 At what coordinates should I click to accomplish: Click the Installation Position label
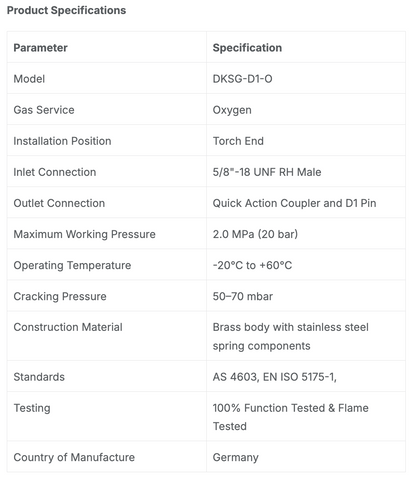point(62,141)
